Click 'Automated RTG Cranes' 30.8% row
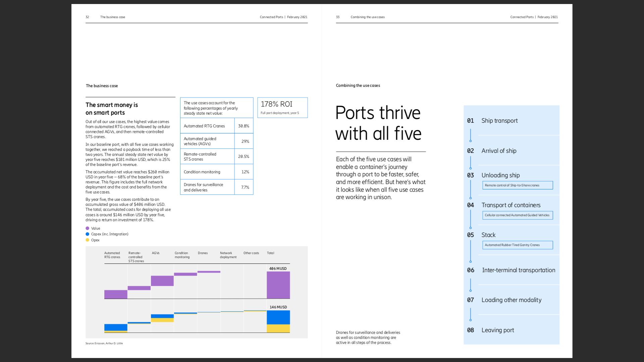 click(x=217, y=126)
